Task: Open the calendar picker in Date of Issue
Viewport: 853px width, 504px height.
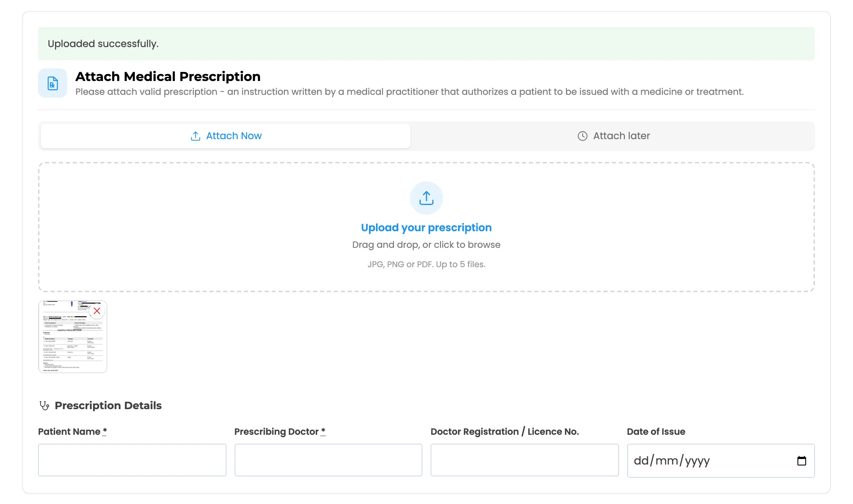Action: click(x=801, y=461)
